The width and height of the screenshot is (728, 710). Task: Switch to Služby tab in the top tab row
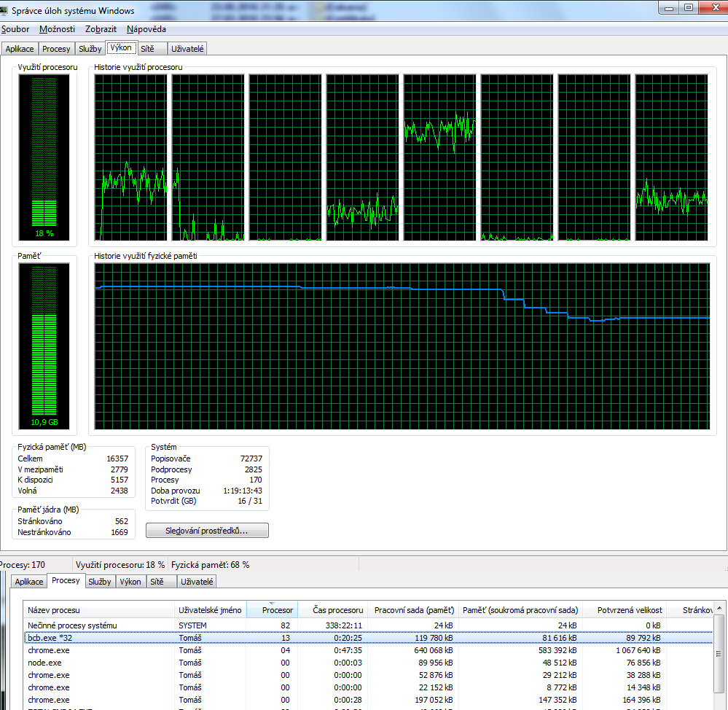pyautogui.click(x=90, y=49)
